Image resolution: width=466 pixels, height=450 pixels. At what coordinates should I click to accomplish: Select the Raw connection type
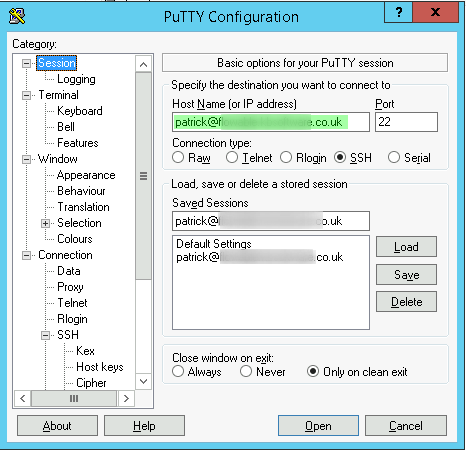pyautogui.click(x=178, y=157)
